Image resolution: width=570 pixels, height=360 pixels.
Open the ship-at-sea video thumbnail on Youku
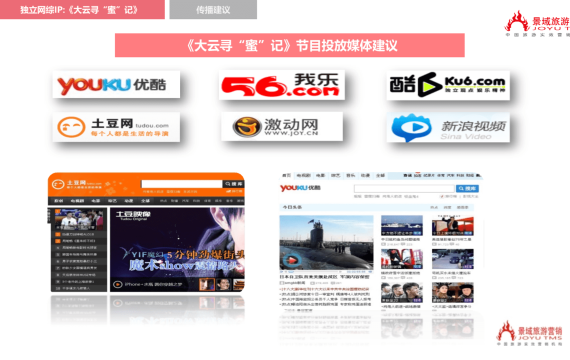402,226
